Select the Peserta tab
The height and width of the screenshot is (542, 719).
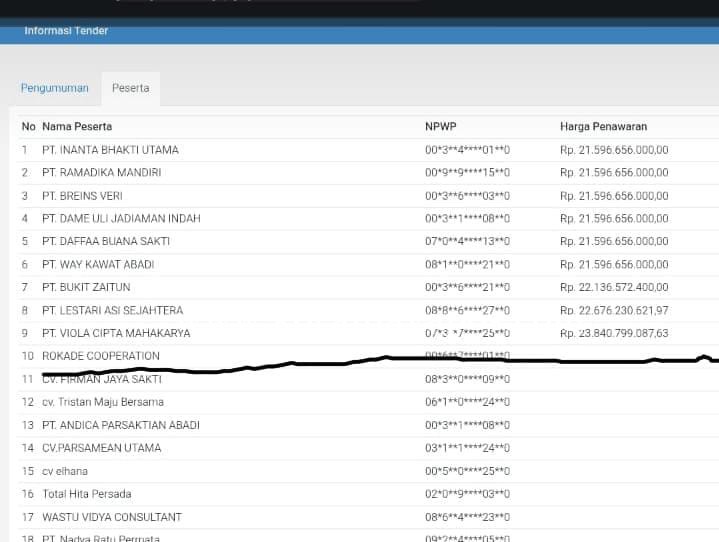coord(130,88)
